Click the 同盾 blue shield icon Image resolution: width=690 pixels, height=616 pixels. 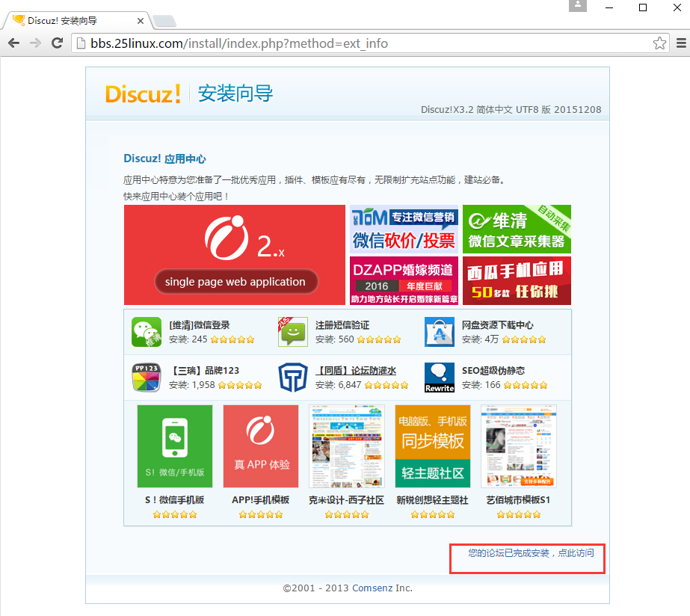(293, 378)
